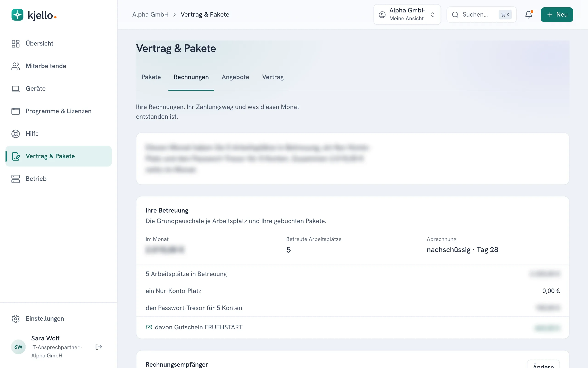588x368 pixels.
Task: Log out via the exit arrow icon
Action: pos(99,347)
